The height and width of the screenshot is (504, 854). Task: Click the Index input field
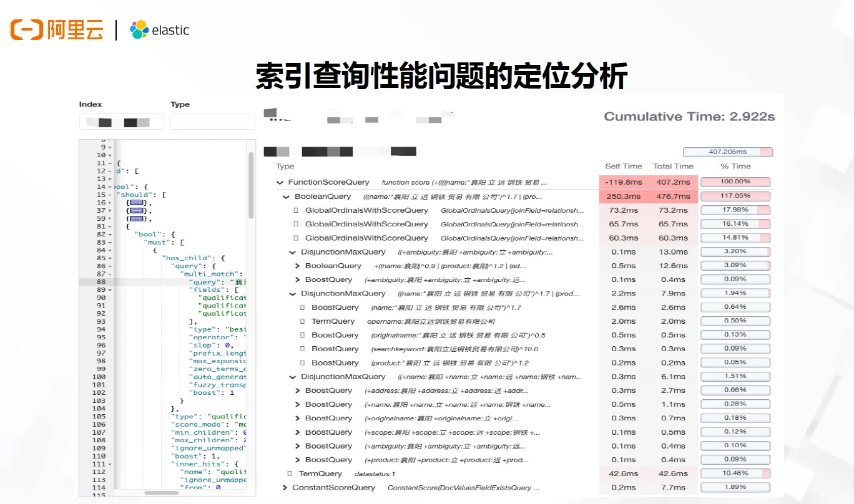[121, 122]
